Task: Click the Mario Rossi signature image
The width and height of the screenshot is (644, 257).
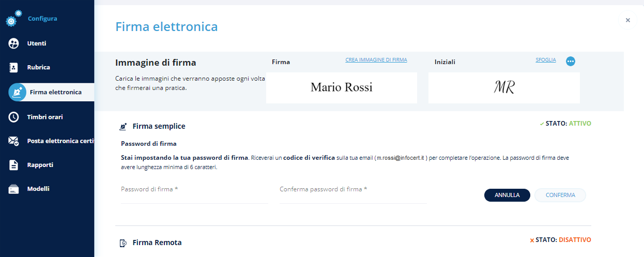Action: (x=341, y=87)
